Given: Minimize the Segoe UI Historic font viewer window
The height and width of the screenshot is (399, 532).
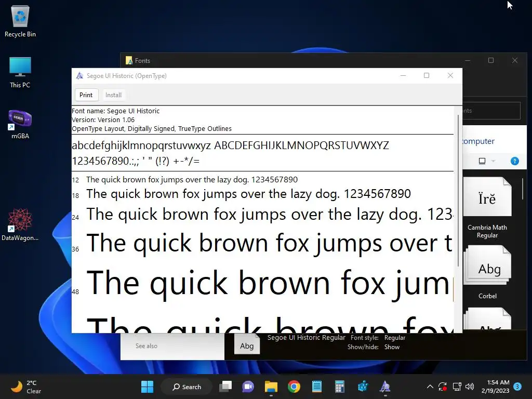Looking at the screenshot, I should tap(403, 75).
